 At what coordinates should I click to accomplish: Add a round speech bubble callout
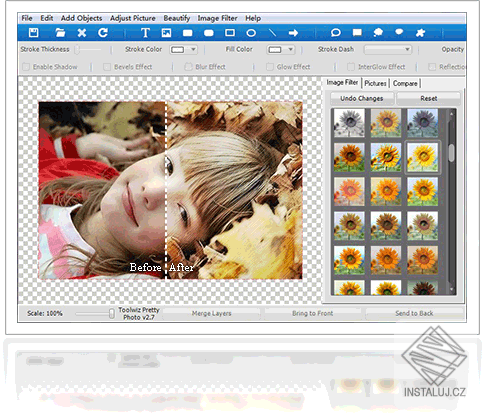(336, 33)
